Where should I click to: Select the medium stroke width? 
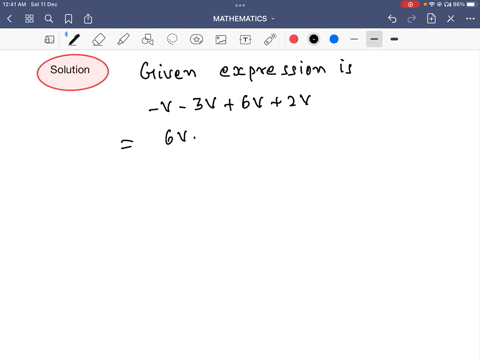click(x=374, y=39)
